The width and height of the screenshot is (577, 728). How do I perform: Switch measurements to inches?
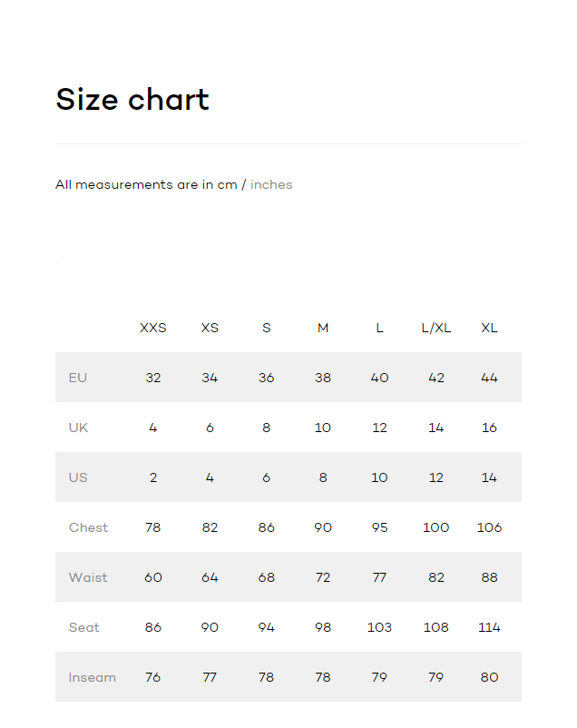pos(271,185)
